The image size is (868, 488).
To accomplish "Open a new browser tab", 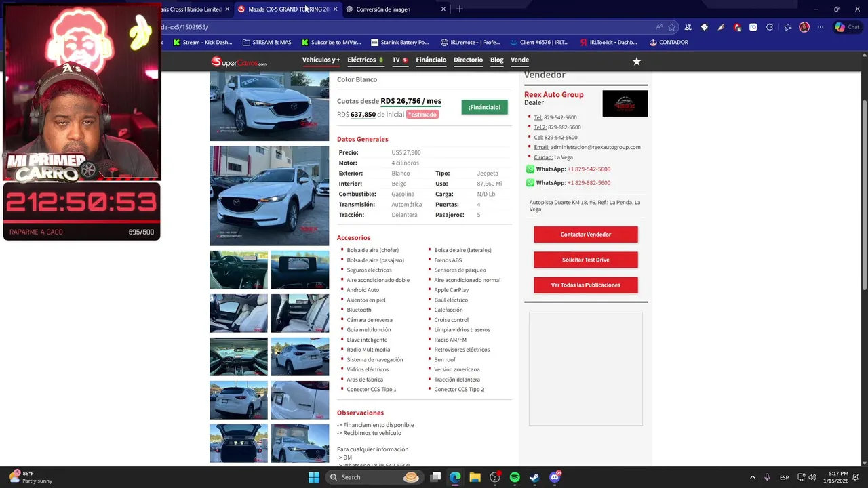I will pyautogui.click(x=460, y=9).
